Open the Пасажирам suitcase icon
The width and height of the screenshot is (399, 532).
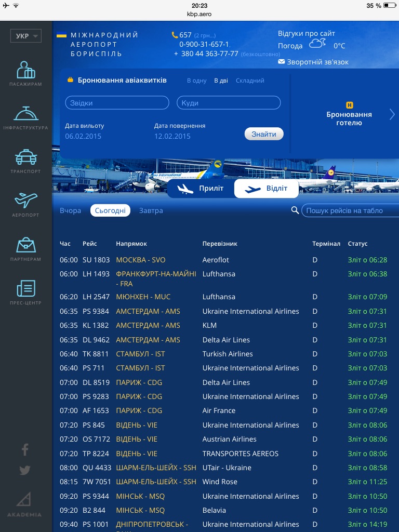point(25,71)
